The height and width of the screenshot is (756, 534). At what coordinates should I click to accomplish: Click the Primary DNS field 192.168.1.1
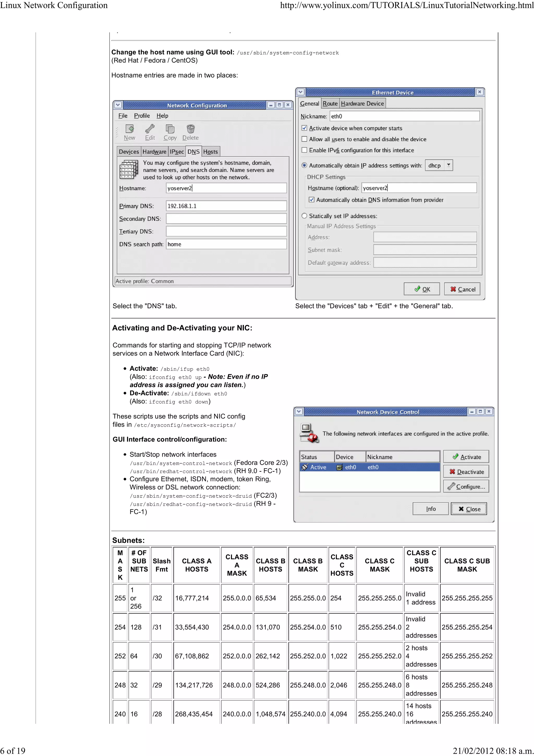tap(226, 206)
